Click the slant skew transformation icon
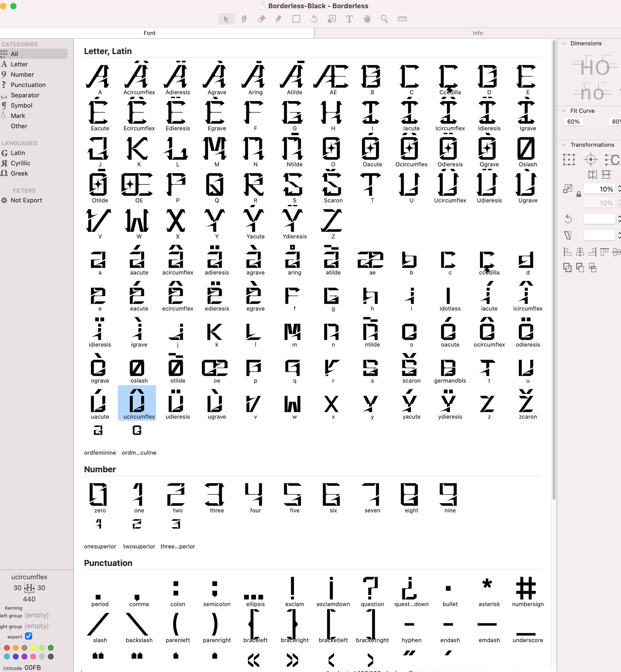621x672 pixels. coord(568,235)
